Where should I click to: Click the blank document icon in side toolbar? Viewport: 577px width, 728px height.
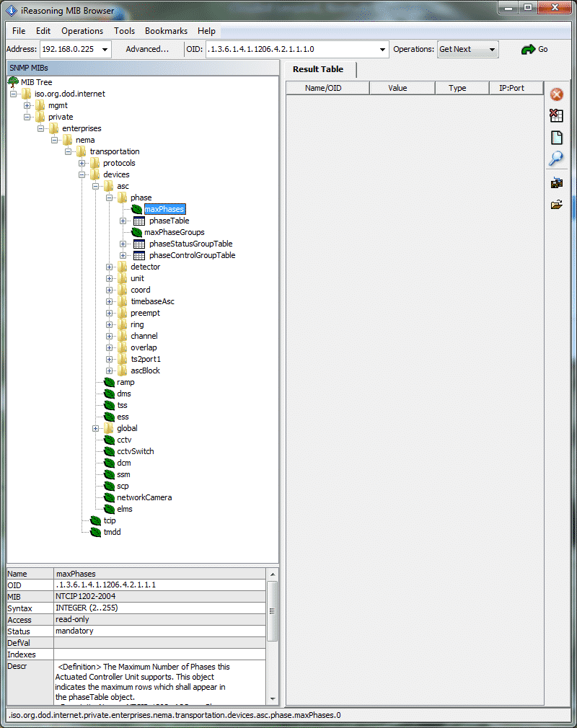(556, 138)
